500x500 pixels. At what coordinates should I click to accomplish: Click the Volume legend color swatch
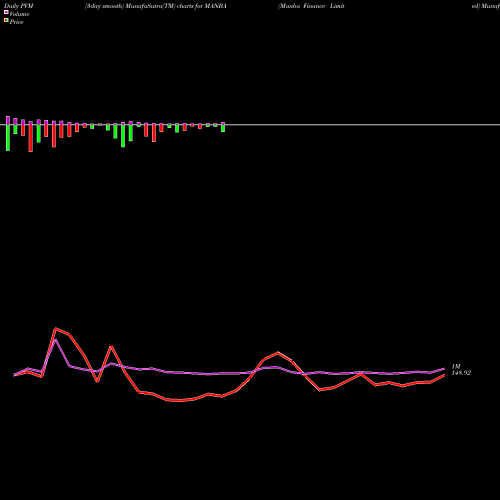click(x=6, y=12)
